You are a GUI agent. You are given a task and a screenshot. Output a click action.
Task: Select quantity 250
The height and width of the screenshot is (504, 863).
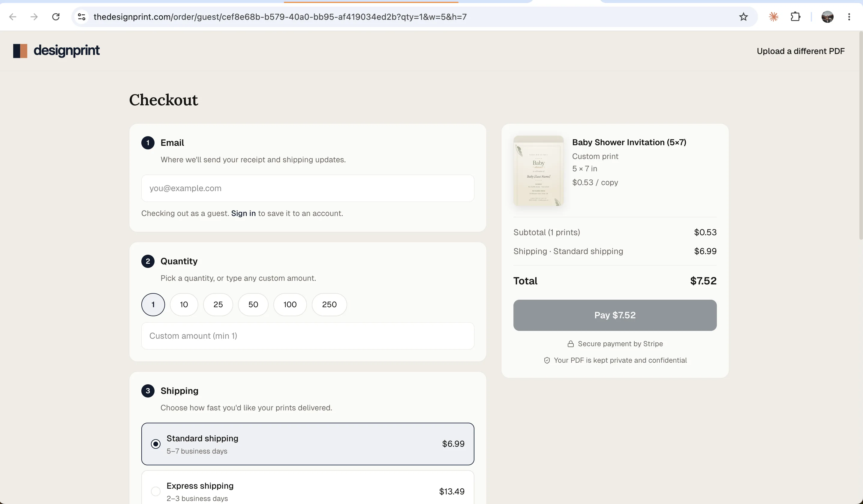point(329,304)
